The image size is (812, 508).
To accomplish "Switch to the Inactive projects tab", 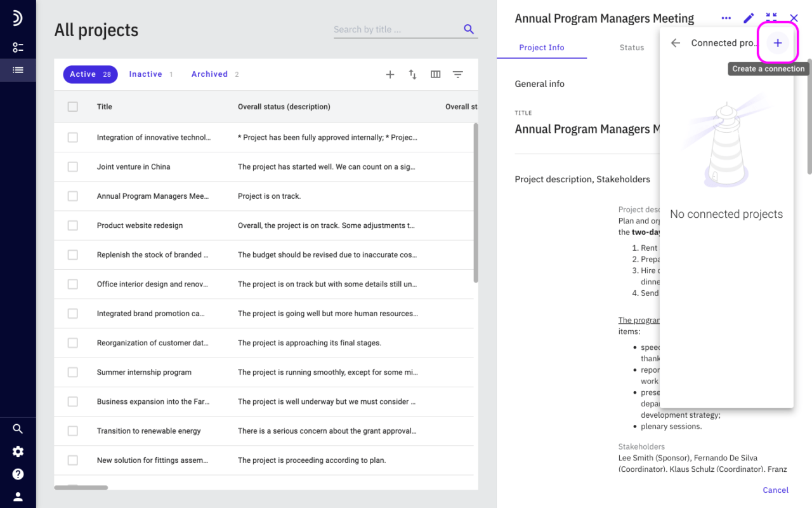I will point(151,74).
